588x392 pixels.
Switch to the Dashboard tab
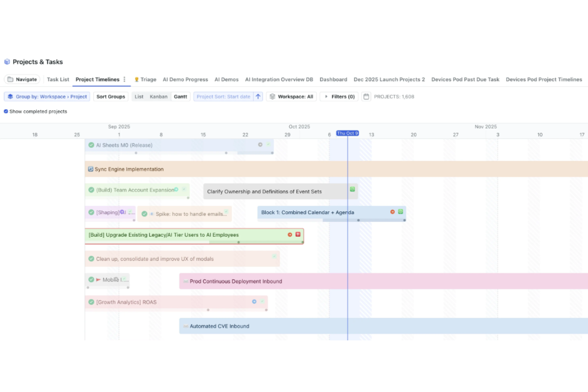333,79
